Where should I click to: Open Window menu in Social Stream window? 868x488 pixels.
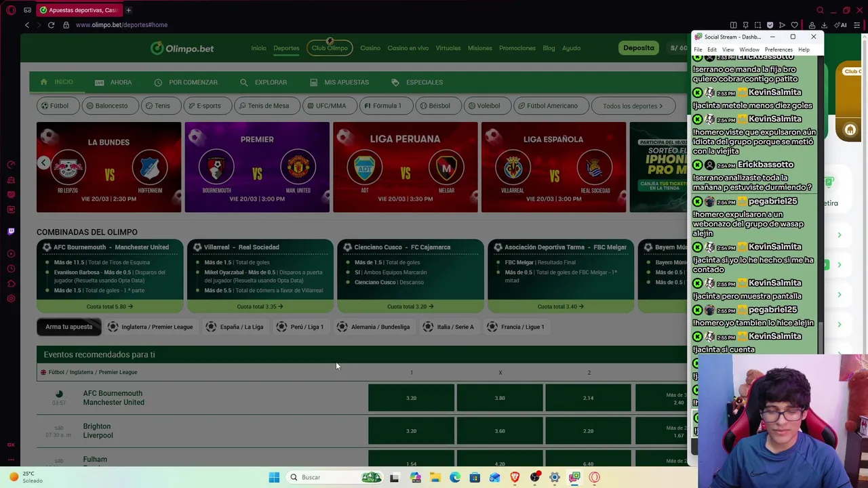click(x=749, y=49)
